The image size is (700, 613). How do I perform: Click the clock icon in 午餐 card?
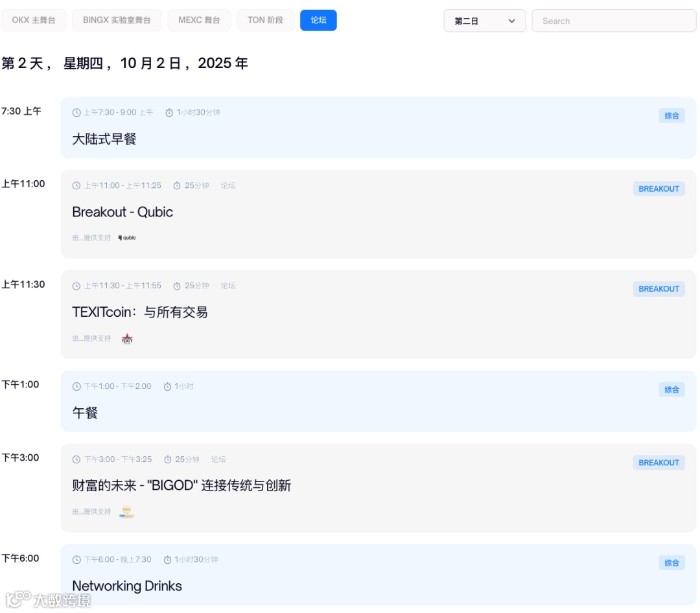pos(76,387)
